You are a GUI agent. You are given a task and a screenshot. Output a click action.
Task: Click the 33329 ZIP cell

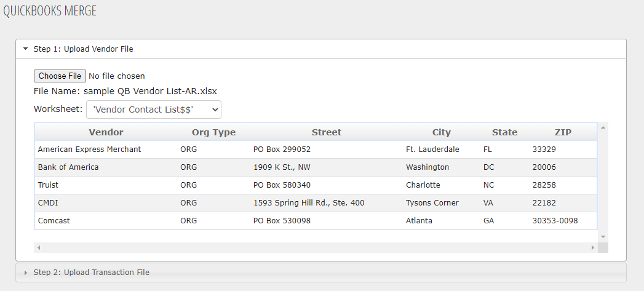coord(563,149)
